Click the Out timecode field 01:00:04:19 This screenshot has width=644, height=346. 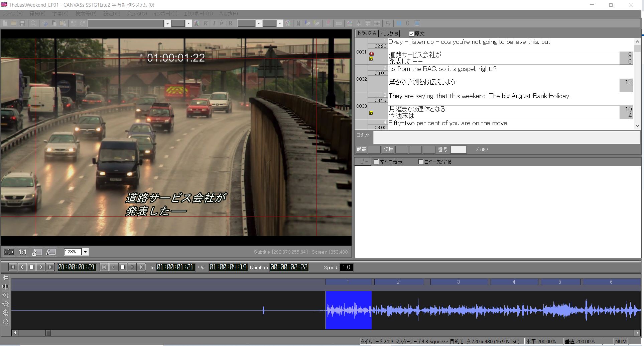[228, 267]
